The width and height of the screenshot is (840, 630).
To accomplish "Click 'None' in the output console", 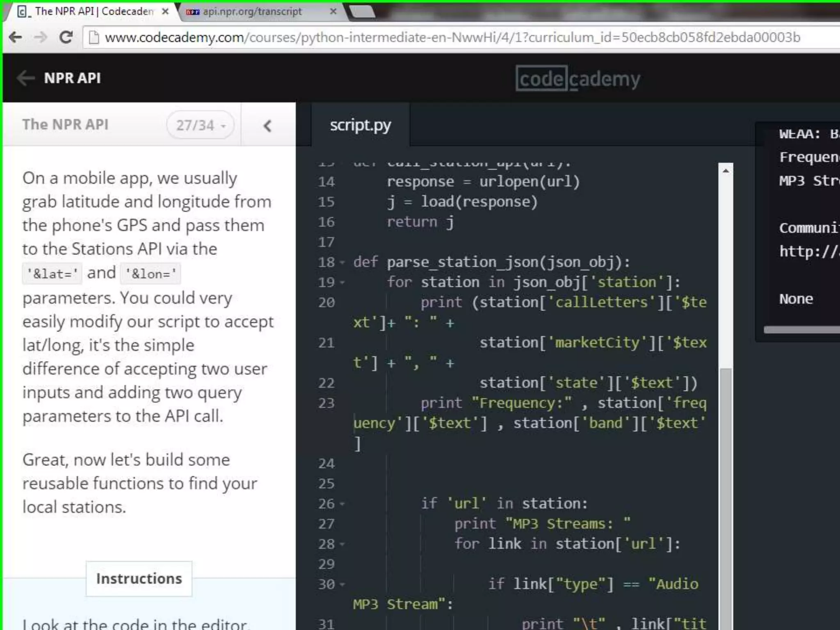I will click(x=796, y=299).
